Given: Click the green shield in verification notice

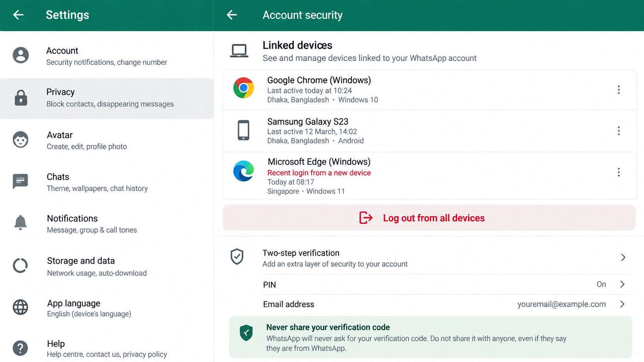Looking at the screenshot, I should (246, 333).
